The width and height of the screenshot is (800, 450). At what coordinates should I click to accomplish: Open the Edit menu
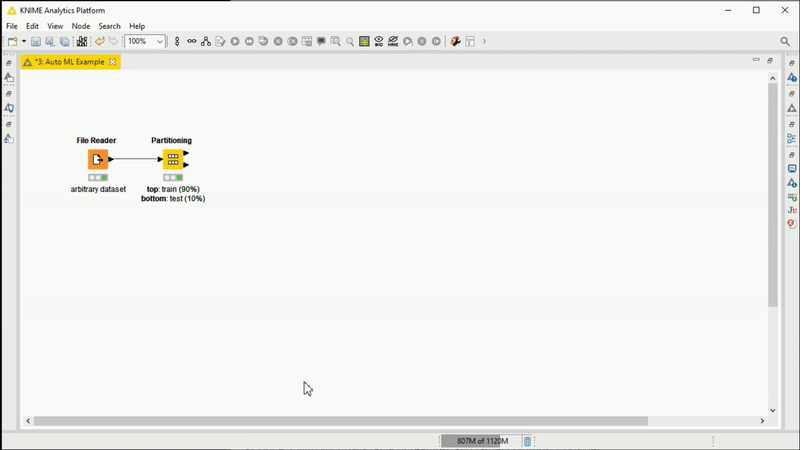point(32,26)
